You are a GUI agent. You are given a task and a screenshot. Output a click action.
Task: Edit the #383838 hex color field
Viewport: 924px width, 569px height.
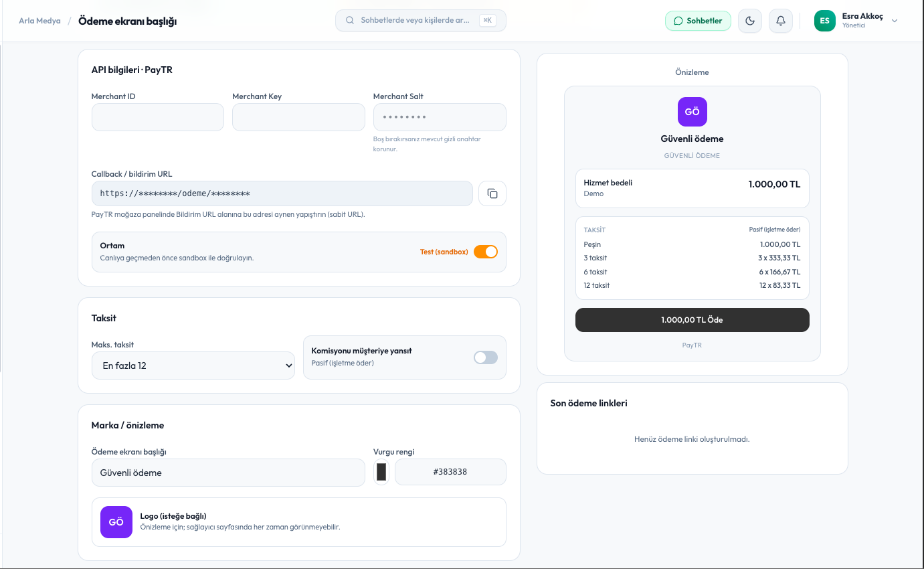coord(450,472)
